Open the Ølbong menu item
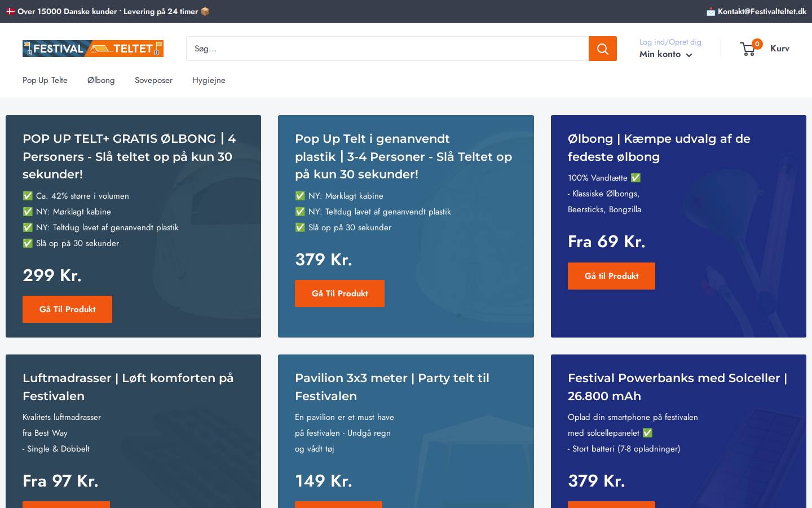 pyautogui.click(x=101, y=80)
